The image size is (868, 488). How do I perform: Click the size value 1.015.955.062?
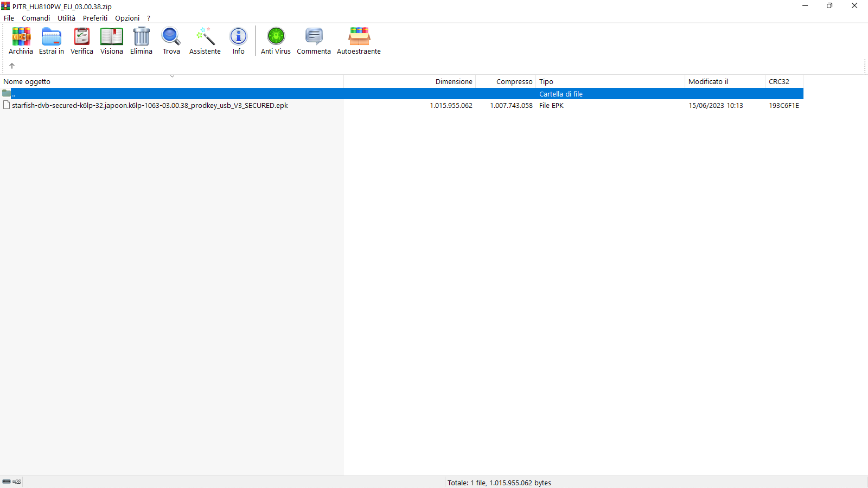[x=451, y=105]
